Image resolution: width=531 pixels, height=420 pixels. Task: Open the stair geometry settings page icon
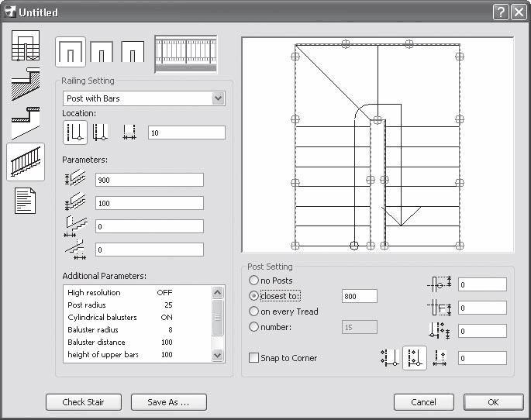(25, 46)
